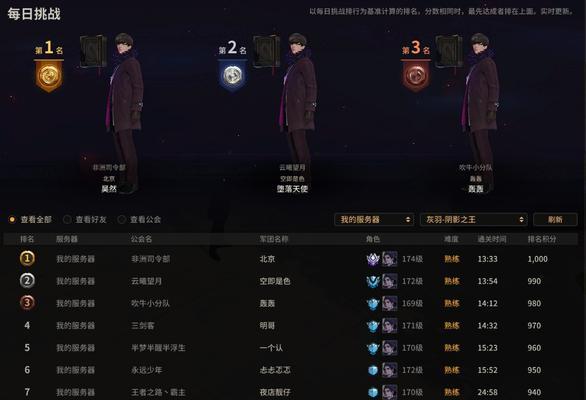The width and height of the screenshot is (586, 400).
Task: Open the 我的服务器 server dropdown
Action: 374,219
